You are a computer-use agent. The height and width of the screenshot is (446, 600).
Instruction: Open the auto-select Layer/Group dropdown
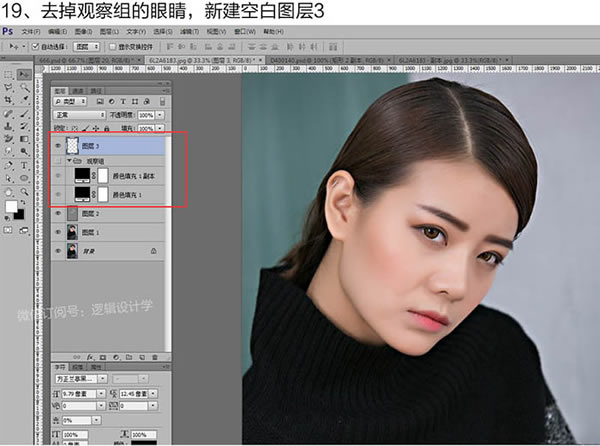coord(86,47)
